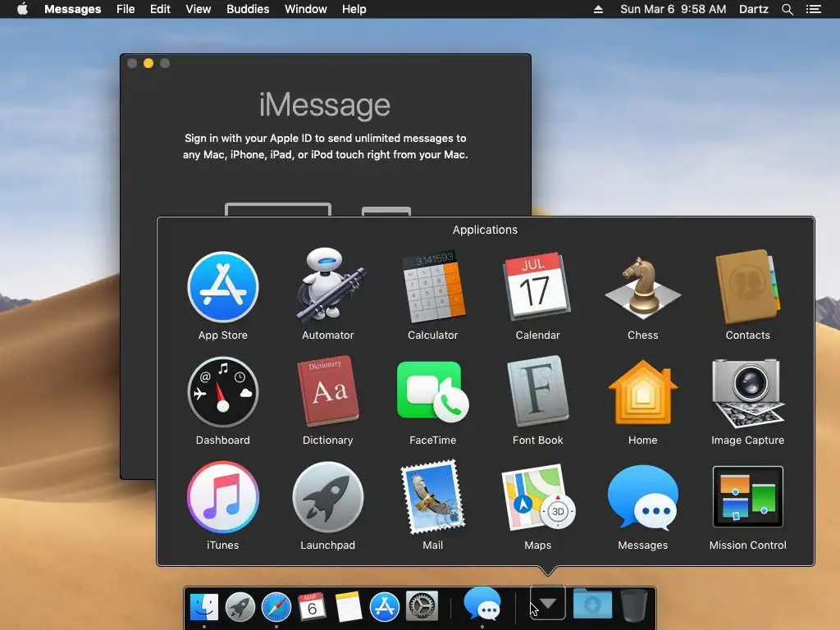
Task: Open the View menu
Action: 199,9
